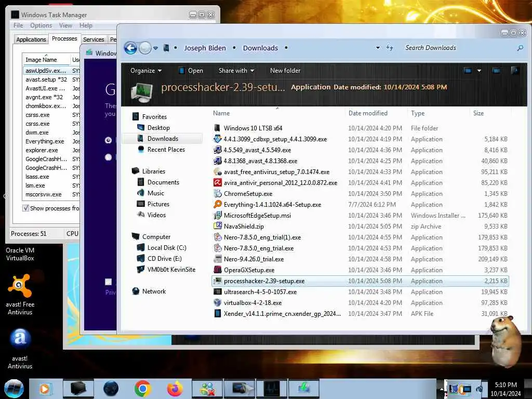Image resolution: width=532 pixels, height=399 pixels.
Task: Sort files by the Name column
Action: pyautogui.click(x=221, y=113)
